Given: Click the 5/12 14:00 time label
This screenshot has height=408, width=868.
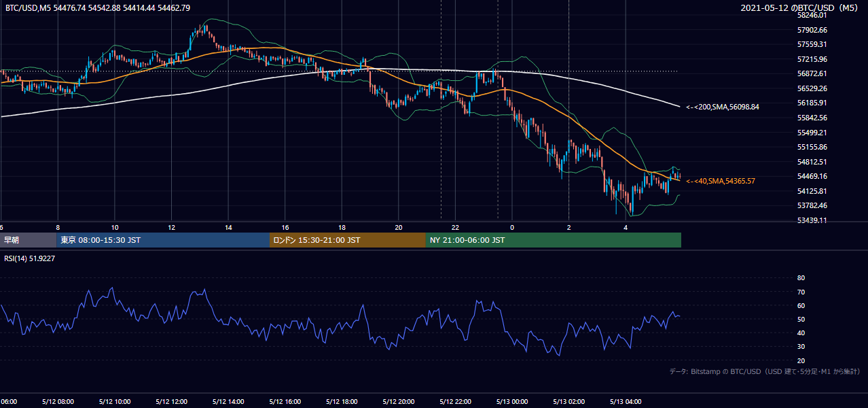Looking at the screenshot, I should tap(228, 401).
